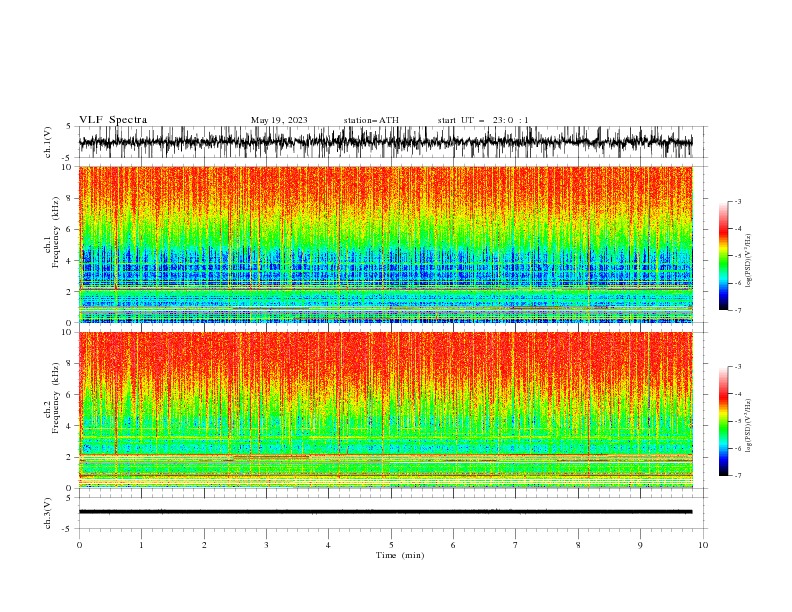
Task: Click the '8' kHz tick of ch.1 spectrogram
Action: [x=71, y=198]
